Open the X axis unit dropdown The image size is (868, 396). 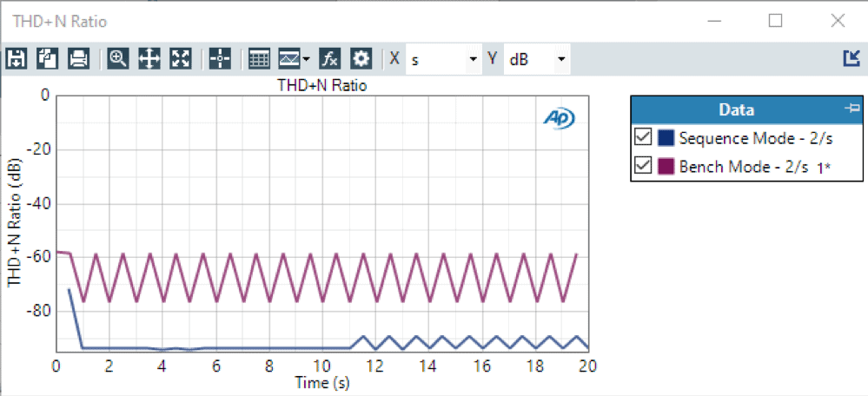click(x=473, y=60)
